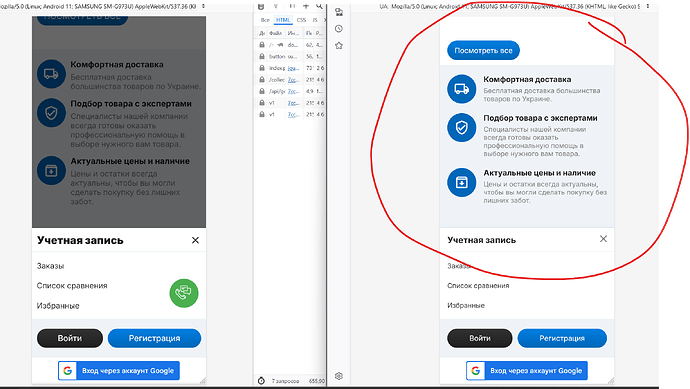690x389 pixels.
Task: Click the green callback chat button
Action: [x=184, y=293]
